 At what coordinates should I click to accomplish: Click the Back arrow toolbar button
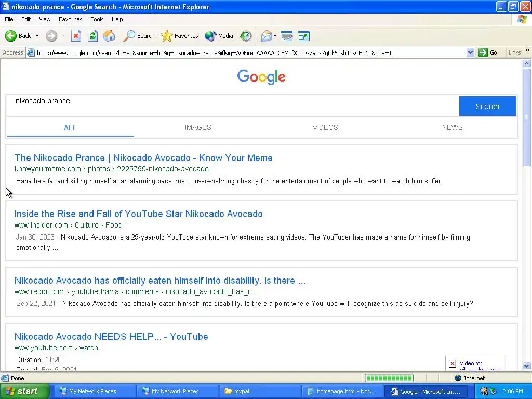point(18,36)
